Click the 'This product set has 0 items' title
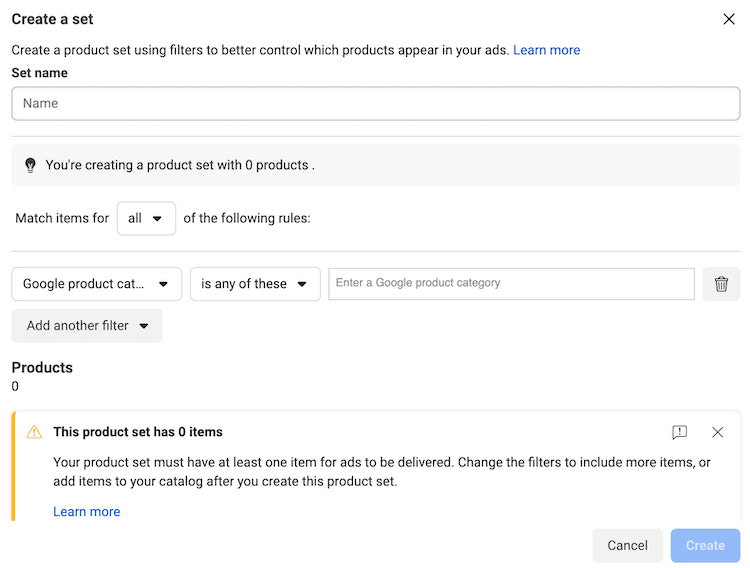Viewport: 750px width, 568px height. click(138, 432)
